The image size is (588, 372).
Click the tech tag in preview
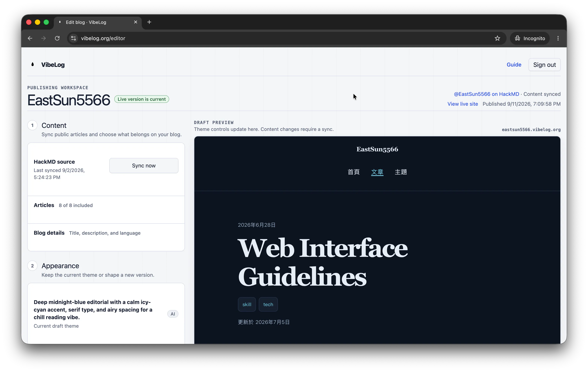(268, 304)
